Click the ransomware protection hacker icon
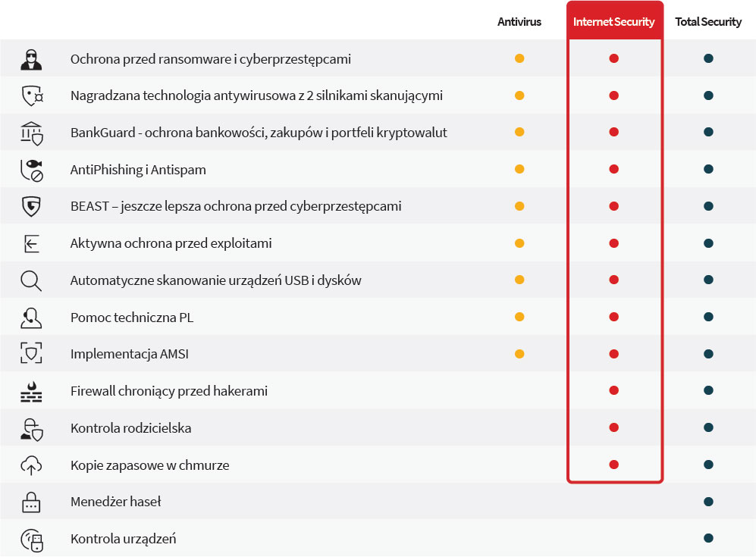 (x=31, y=58)
